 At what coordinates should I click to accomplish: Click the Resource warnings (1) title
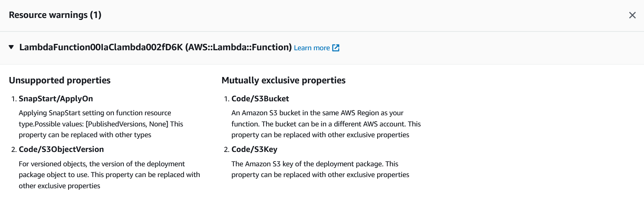click(55, 15)
